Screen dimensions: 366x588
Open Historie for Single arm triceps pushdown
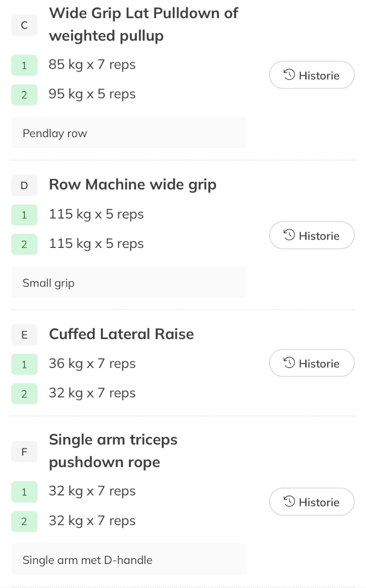(x=312, y=502)
